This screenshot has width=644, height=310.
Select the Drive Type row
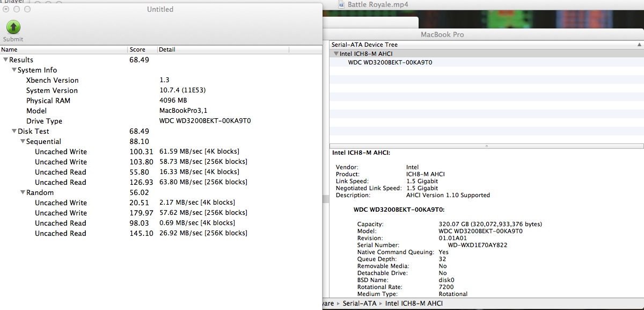point(161,121)
